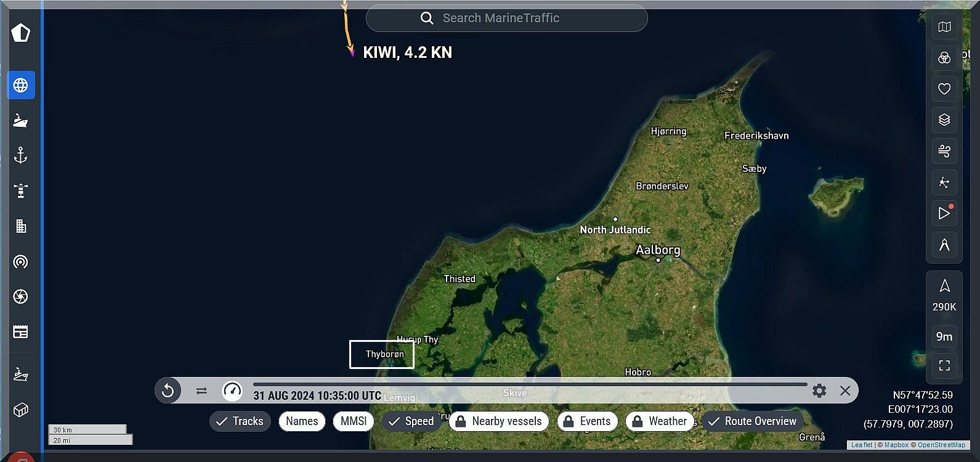980x462 pixels.
Task: Open favorites with the heart icon
Action: 944,89
